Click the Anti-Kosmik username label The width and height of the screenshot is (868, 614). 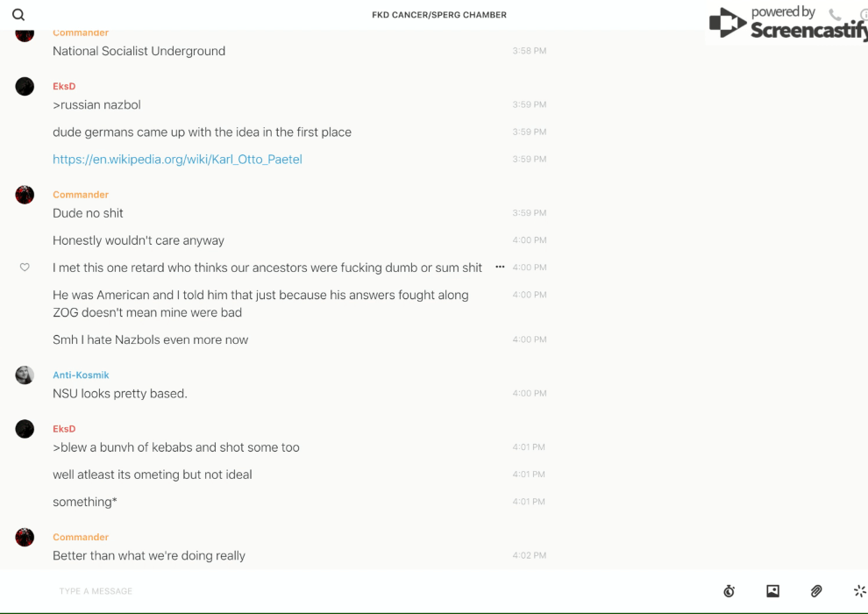pos(81,375)
